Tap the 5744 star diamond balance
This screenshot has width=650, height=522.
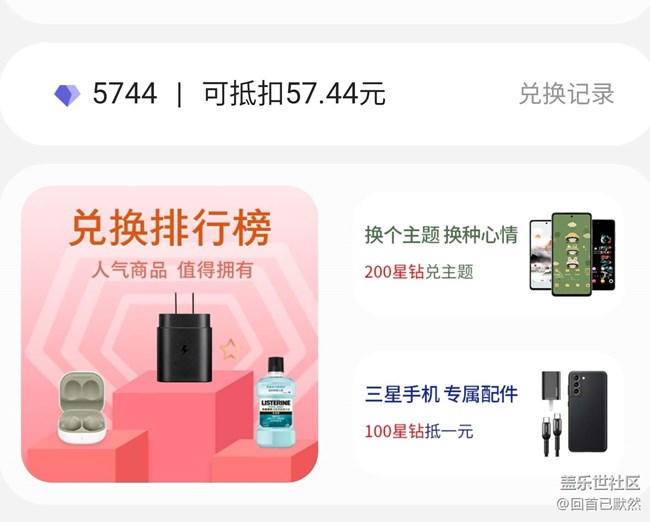(125, 93)
